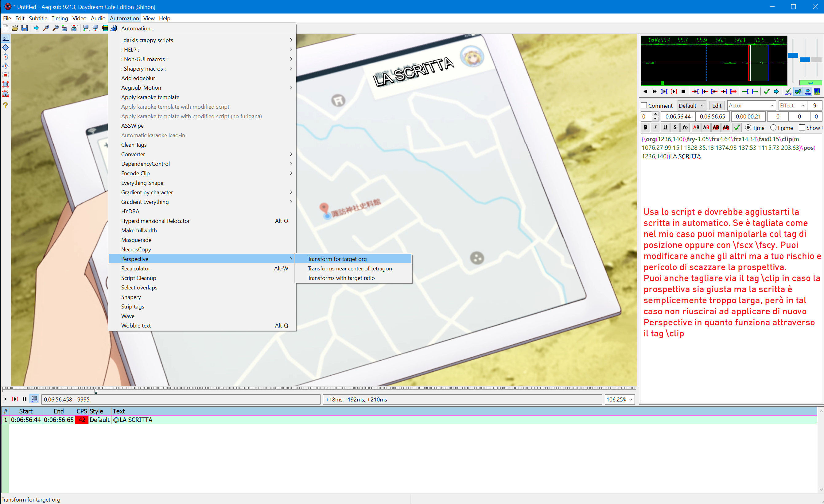Choose 'Transforms with target ratio' submenu item

click(x=341, y=277)
